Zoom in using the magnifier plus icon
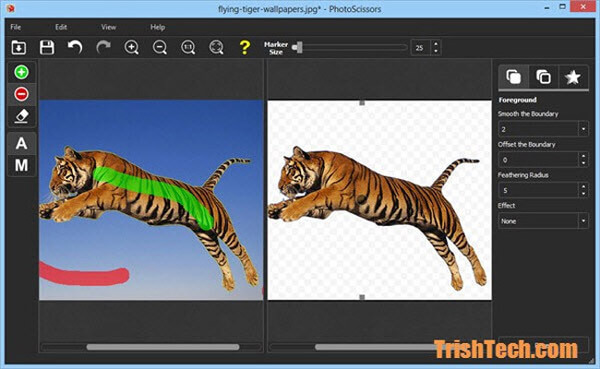Screen dimensions: 600x369 (132, 47)
